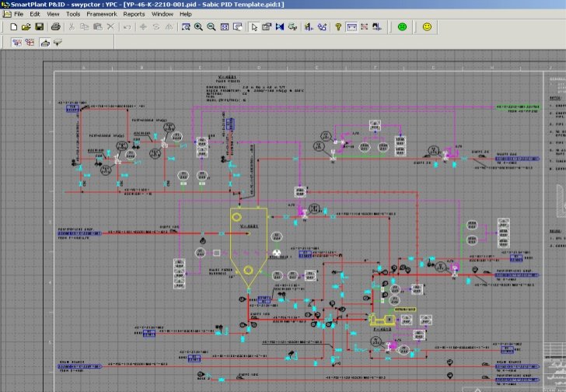
Task: Click the Open folder toolbar icon
Action: click(26, 26)
